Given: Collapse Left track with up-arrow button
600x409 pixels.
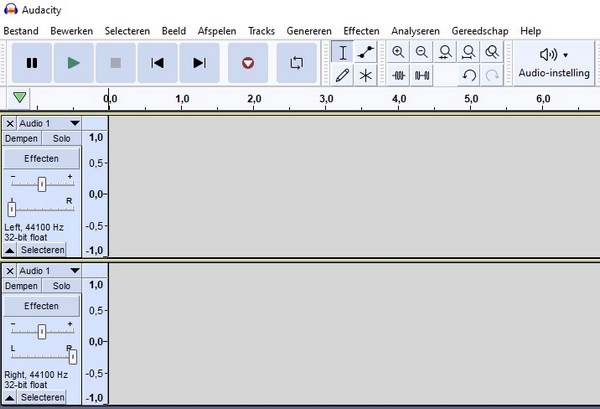Looking at the screenshot, I should [x=10, y=250].
